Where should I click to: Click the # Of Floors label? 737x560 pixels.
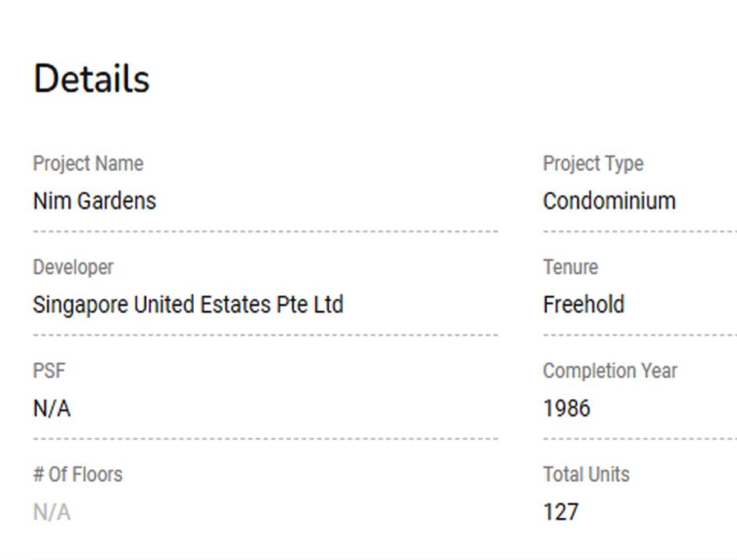tap(77, 474)
